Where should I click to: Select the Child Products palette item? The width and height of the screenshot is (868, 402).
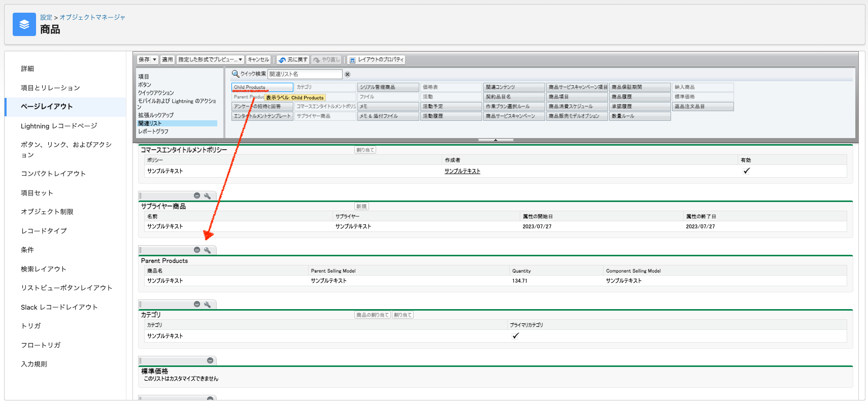(x=262, y=87)
